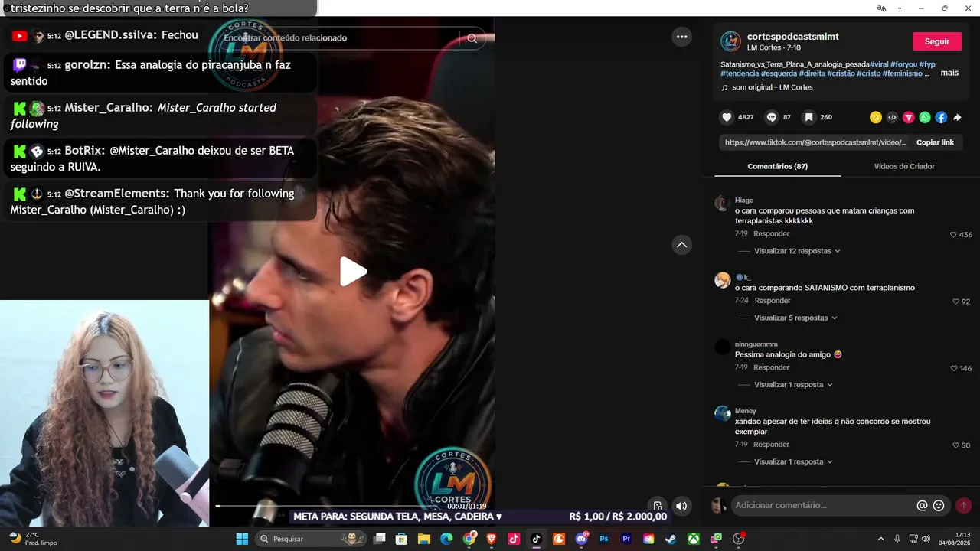Get the embed code icon

pyautogui.click(x=892, y=117)
